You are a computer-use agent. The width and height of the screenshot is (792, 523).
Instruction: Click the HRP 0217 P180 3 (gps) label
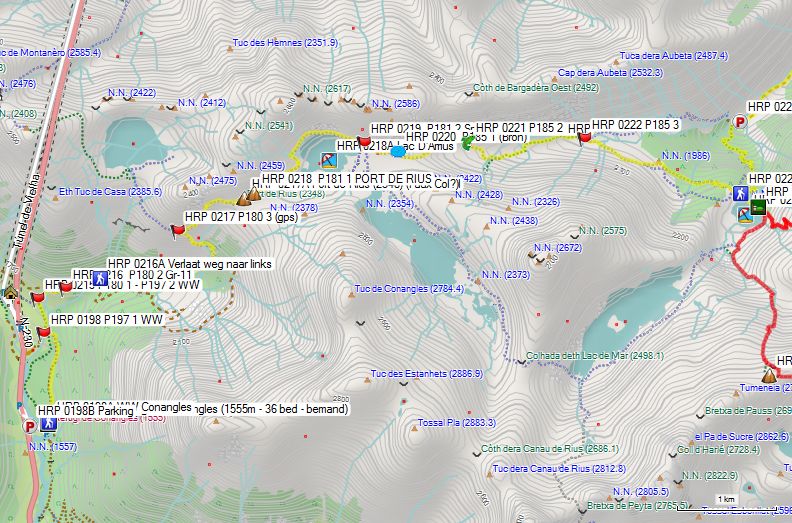coord(241,216)
